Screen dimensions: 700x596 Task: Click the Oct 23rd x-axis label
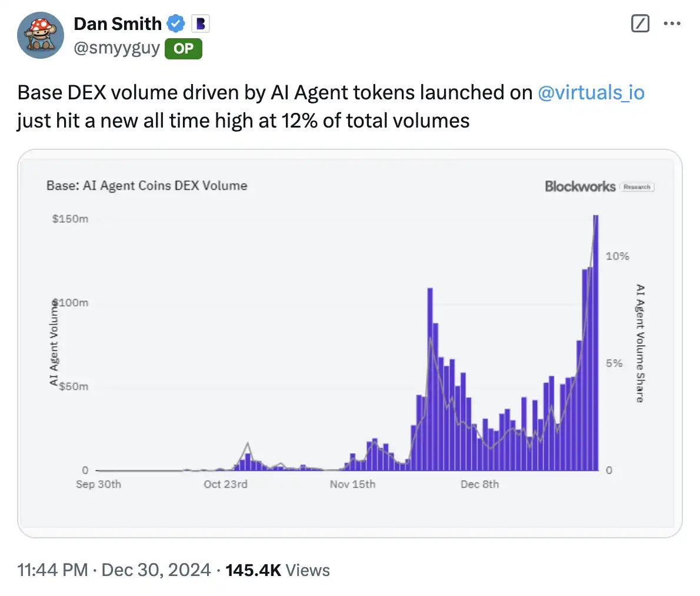pyautogui.click(x=225, y=484)
